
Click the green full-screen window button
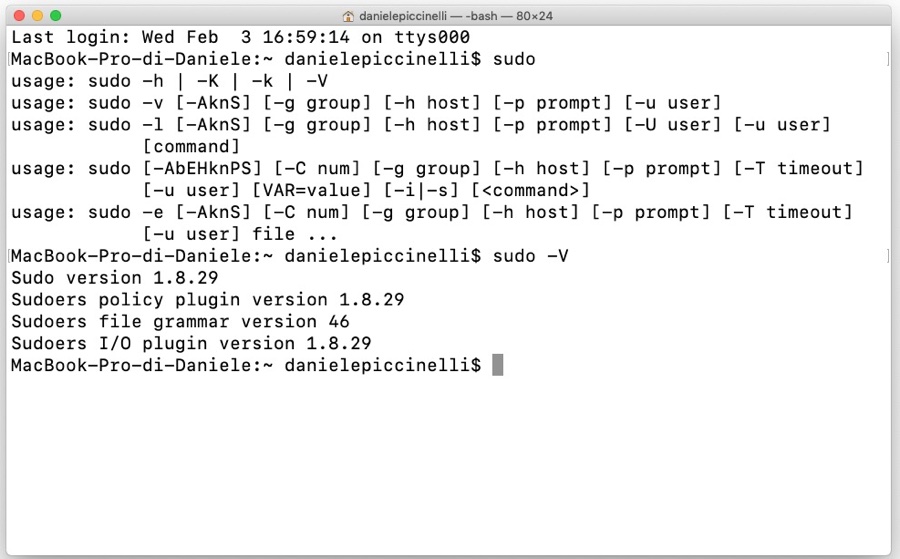[56, 16]
